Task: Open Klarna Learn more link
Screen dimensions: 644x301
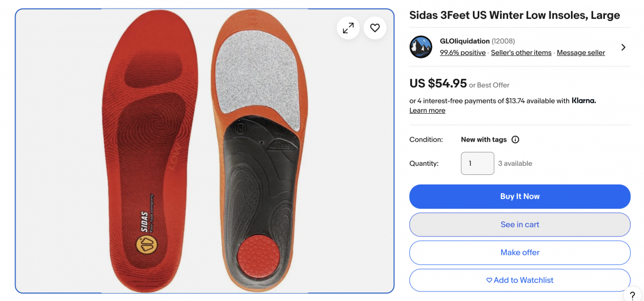Action: [x=427, y=111]
